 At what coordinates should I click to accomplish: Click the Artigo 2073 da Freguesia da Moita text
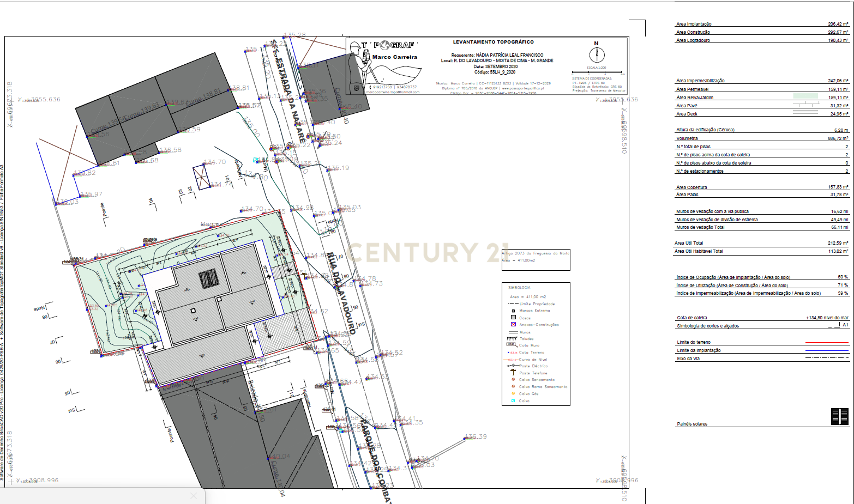[536, 253]
